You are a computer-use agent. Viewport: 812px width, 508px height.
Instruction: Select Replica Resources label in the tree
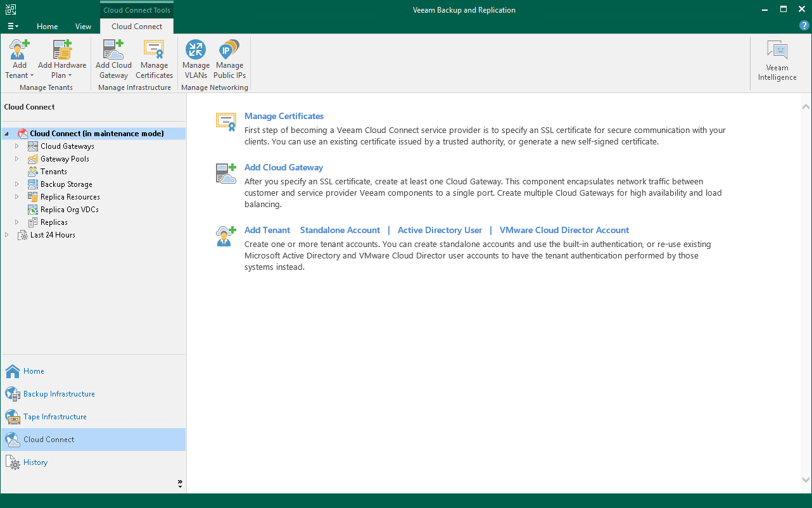click(x=70, y=197)
